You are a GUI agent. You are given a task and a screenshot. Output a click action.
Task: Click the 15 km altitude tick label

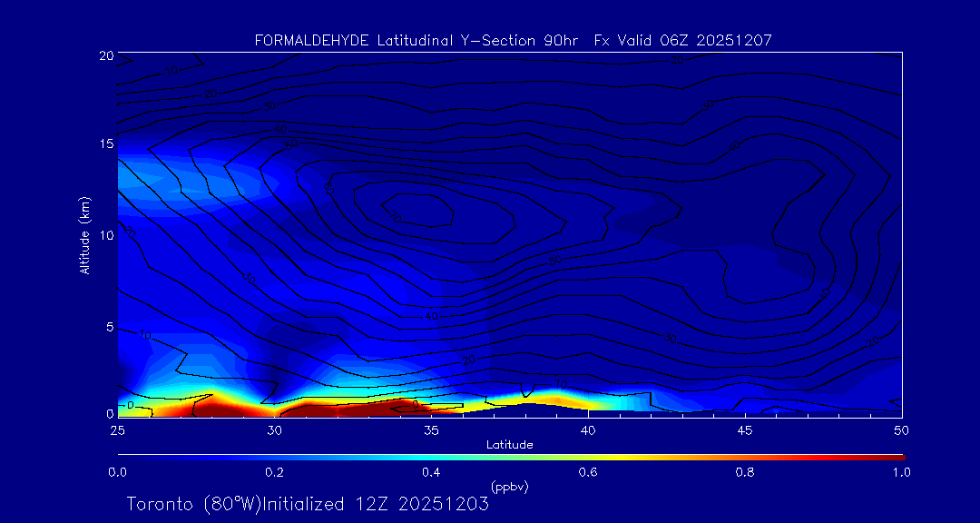(x=105, y=144)
